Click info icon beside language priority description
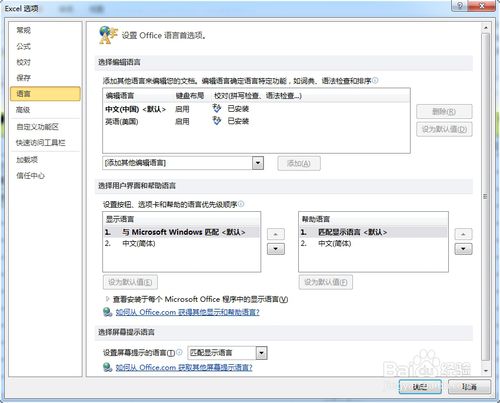 [x=241, y=204]
